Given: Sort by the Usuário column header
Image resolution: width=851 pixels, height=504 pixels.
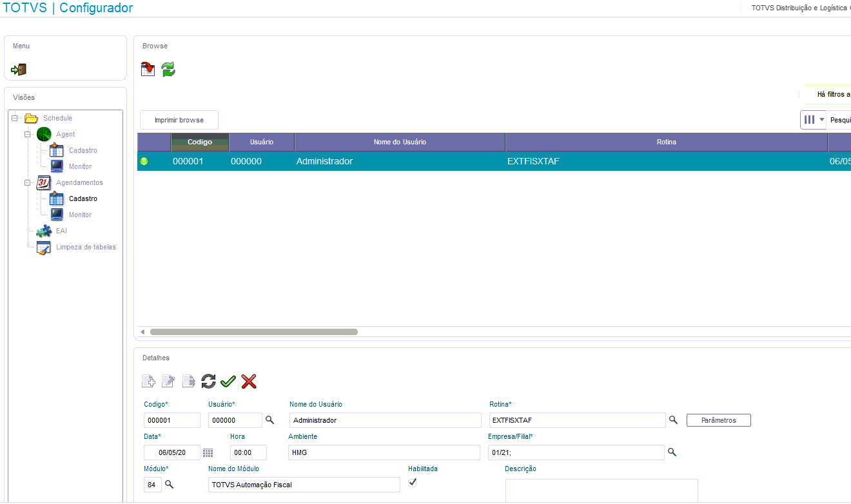Looking at the screenshot, I should point(262,142).
